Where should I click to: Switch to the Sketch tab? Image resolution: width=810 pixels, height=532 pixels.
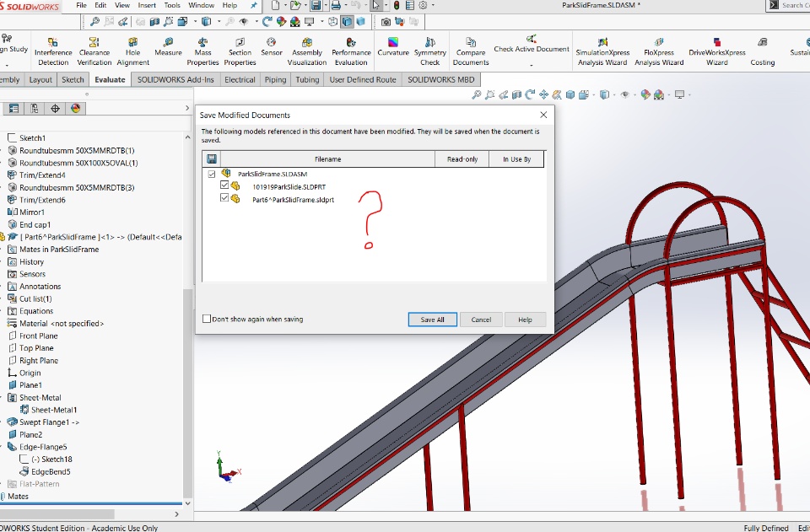click(x=73, y=79)
